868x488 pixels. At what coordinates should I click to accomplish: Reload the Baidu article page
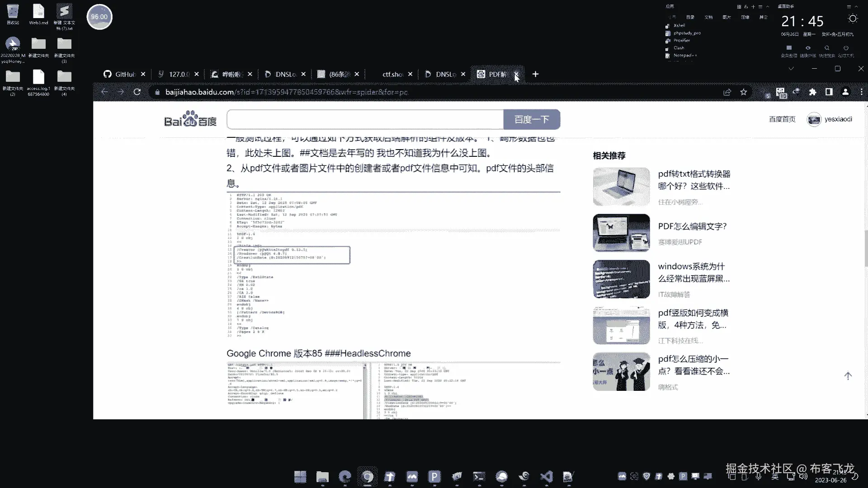coord(137,92)
